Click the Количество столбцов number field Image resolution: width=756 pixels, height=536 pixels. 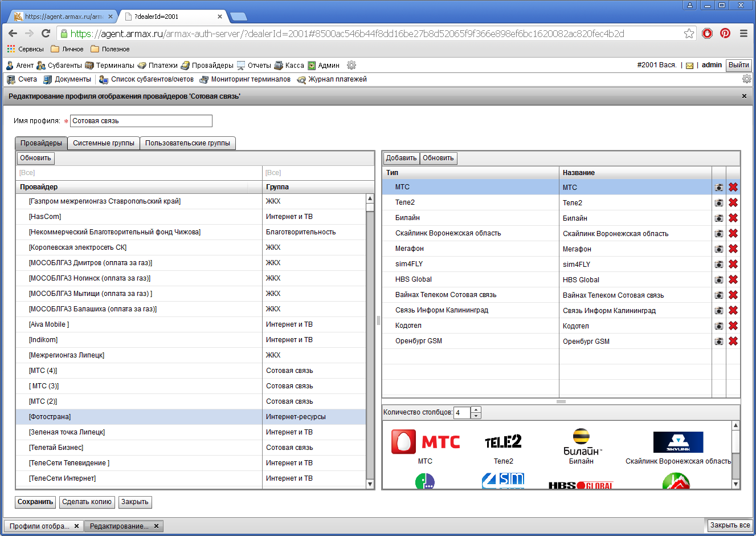pyautogui.click(x=462, y=412)
